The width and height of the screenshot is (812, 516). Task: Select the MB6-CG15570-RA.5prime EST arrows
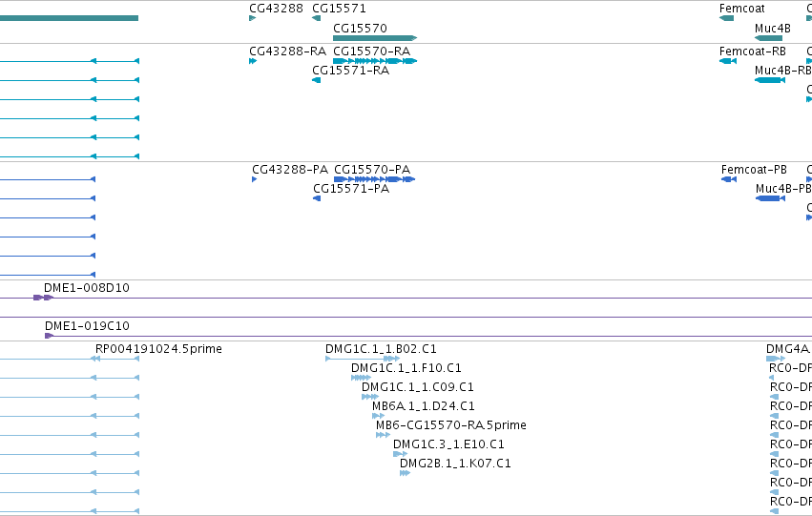point(383,435)
